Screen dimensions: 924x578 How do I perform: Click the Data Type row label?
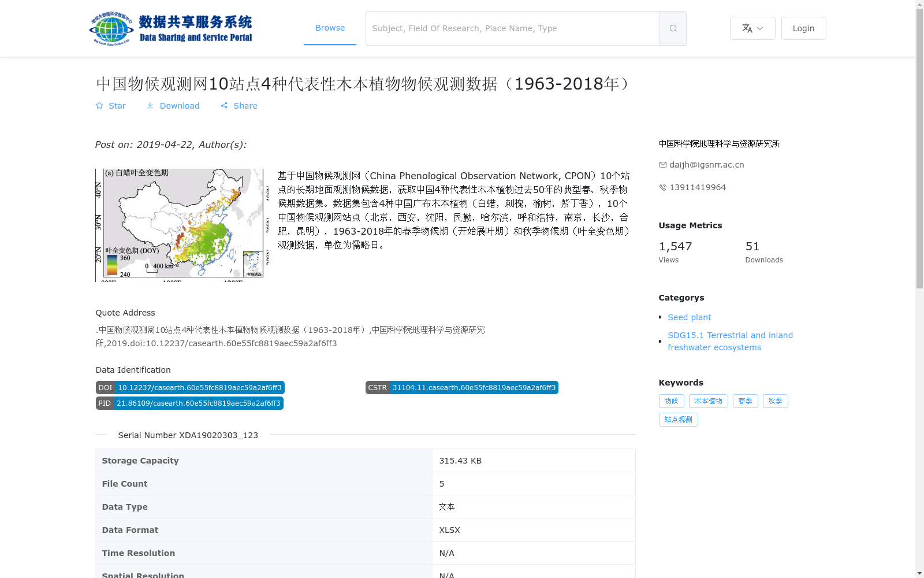coord(125,507)
